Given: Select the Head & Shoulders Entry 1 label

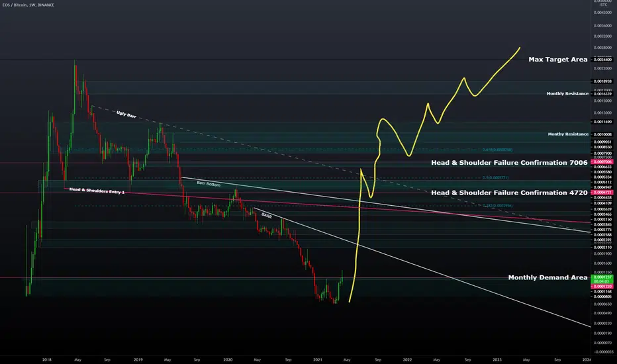Looking at the screenshot, I should [x=97, y=191].
